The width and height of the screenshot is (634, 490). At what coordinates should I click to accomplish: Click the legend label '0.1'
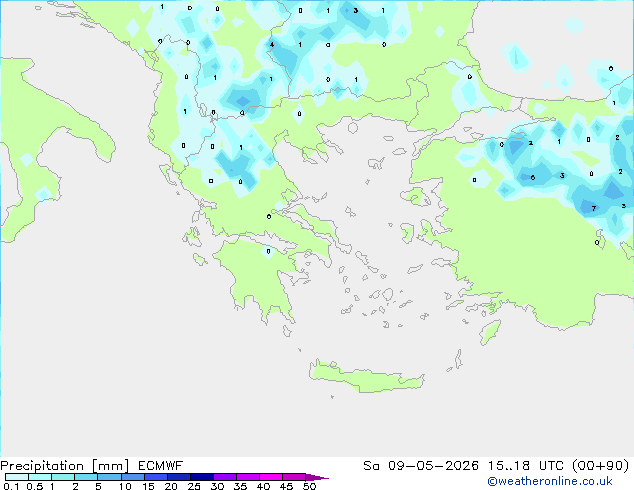(x=11, y=486)
